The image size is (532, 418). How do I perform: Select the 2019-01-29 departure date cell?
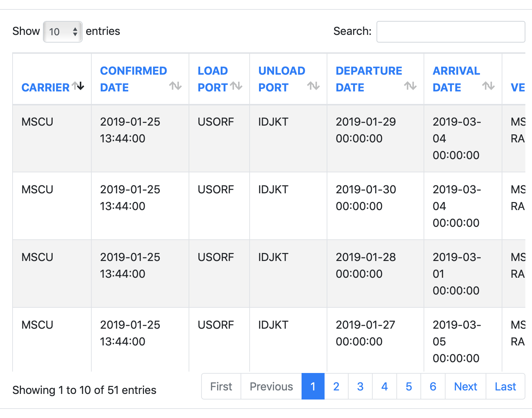coord(366,130)
